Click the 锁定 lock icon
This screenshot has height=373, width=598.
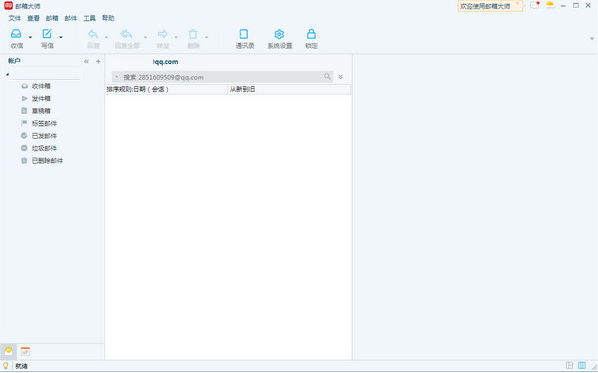(311, 34)
